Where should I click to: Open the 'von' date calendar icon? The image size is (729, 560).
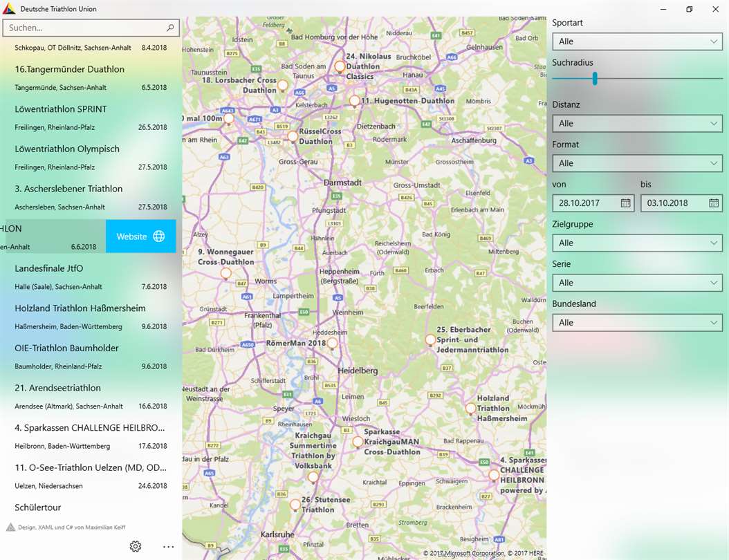coord(625,203)
